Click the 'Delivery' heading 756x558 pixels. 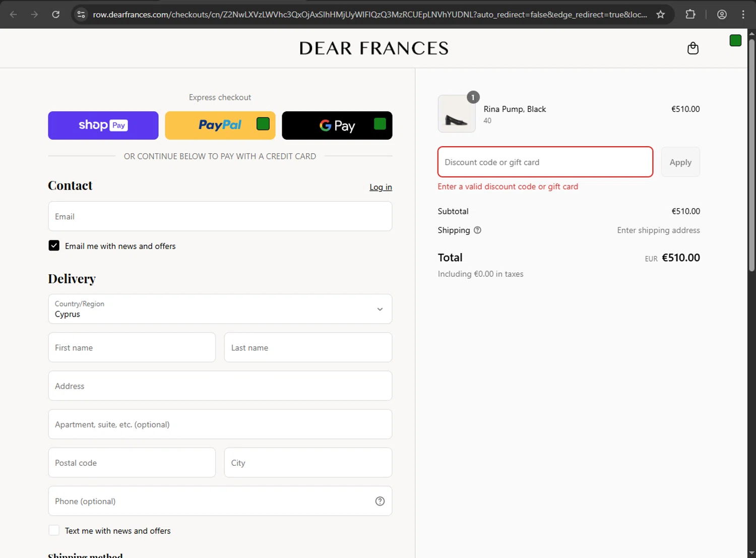pos(72,279)
